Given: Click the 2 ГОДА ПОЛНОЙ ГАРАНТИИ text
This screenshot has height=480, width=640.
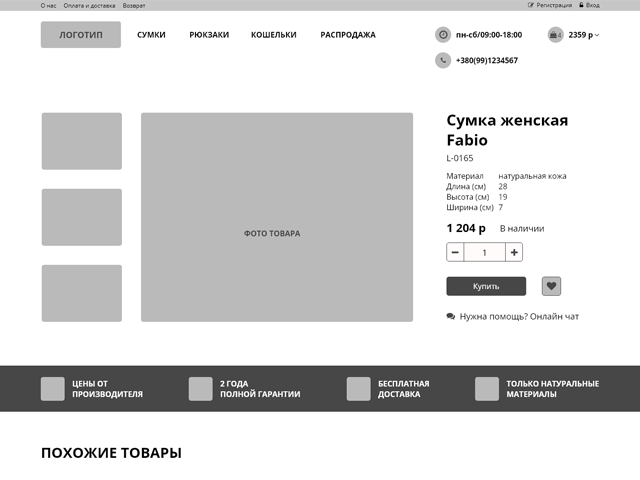Looking at the screenshot, I should click(x=260, y=389).
